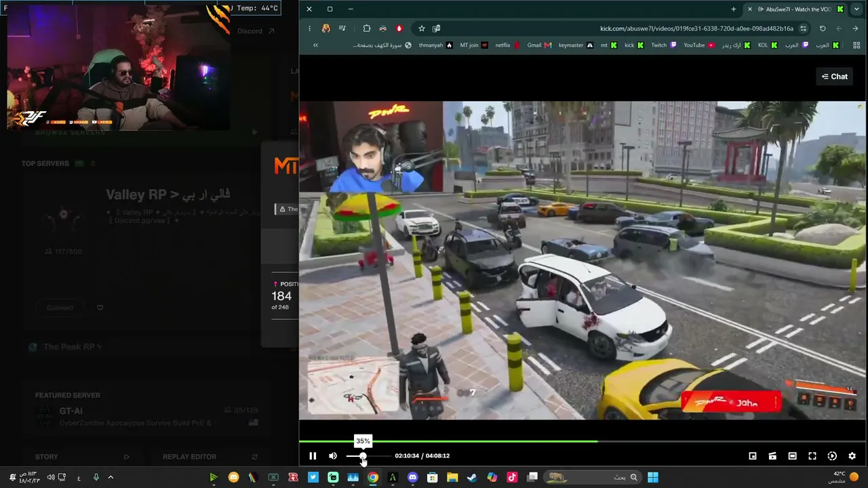This screenshot has height=488, width=868.
Task: Open the KOL bookmark
Action: (768, 45)
